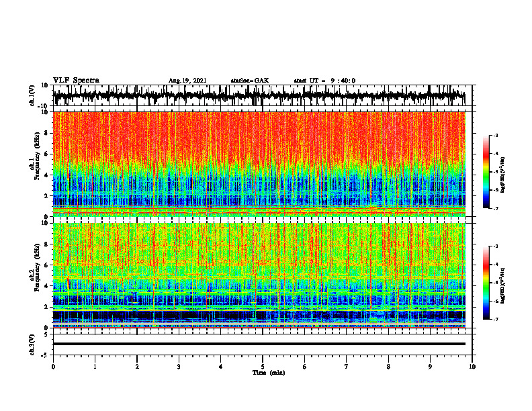Click the final time axis tick label "10"
This screenshot has height=411, width=532.
click(472, 367)
